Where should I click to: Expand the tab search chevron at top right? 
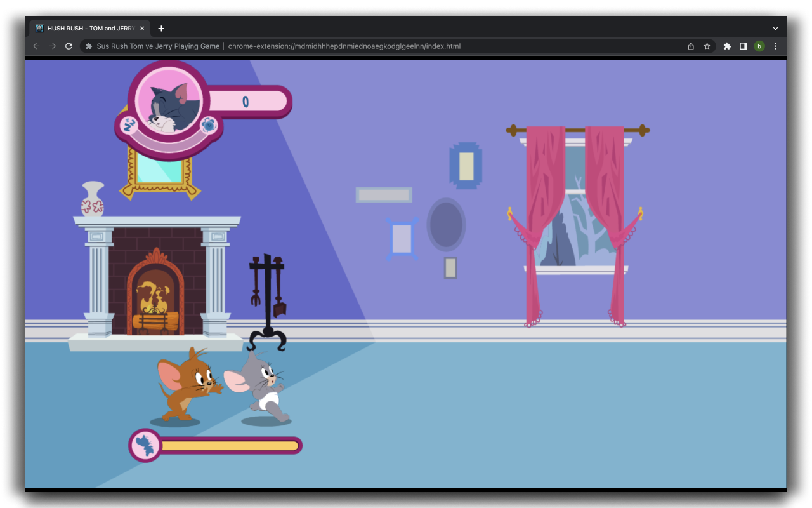(775, 28)
